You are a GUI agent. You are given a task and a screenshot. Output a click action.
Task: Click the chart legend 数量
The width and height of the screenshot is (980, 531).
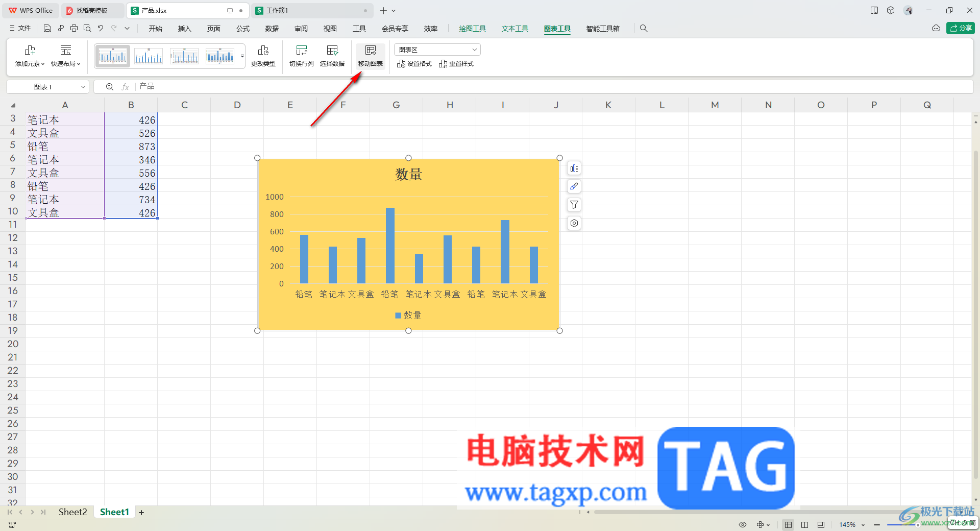tap(408, 316)
